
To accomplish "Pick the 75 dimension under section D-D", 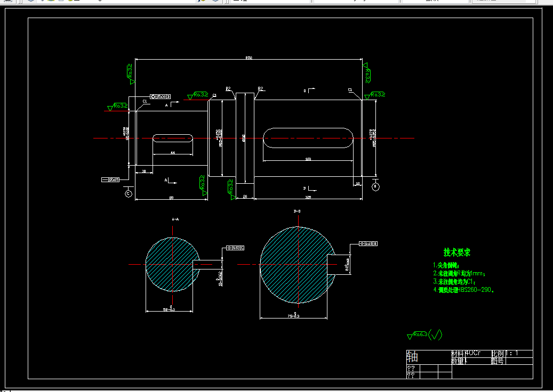I will click(x=293, y=315).
